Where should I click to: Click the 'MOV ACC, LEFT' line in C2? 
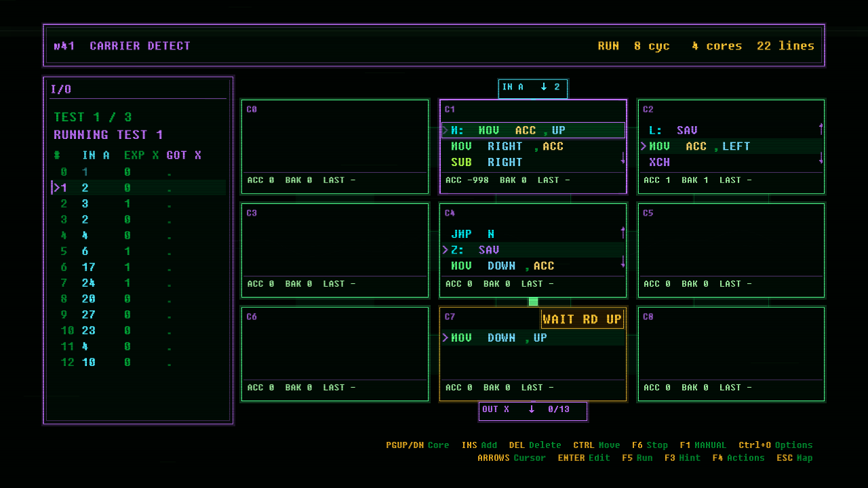point(731,146)
